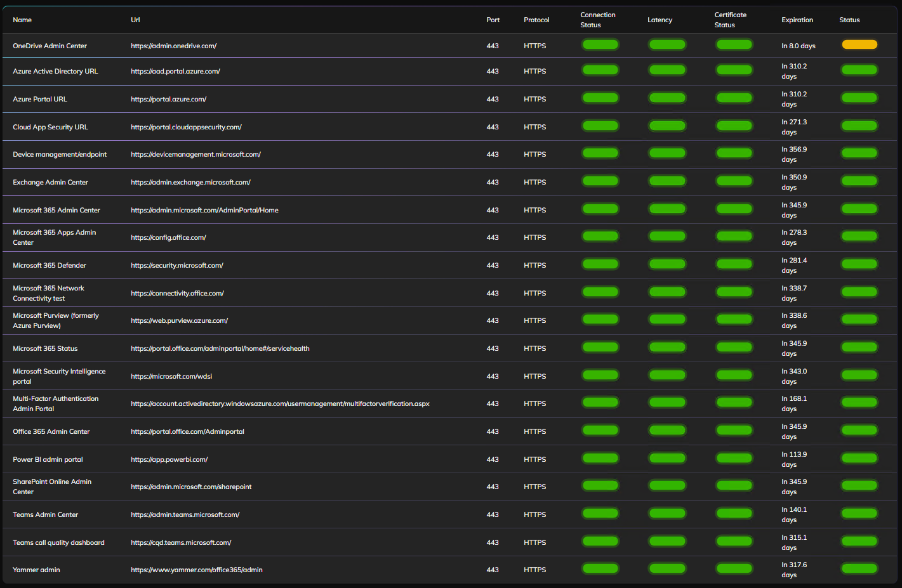The image size is (902, 588).
Task: Click Azure Portal URL's certificate status indicator
Action: (x=734, y=98)
